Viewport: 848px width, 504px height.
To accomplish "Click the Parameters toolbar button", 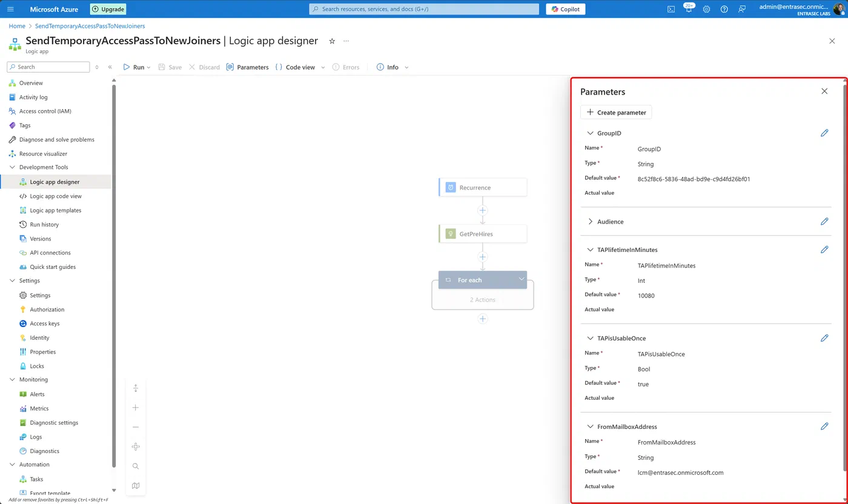I will coord(247,67).
